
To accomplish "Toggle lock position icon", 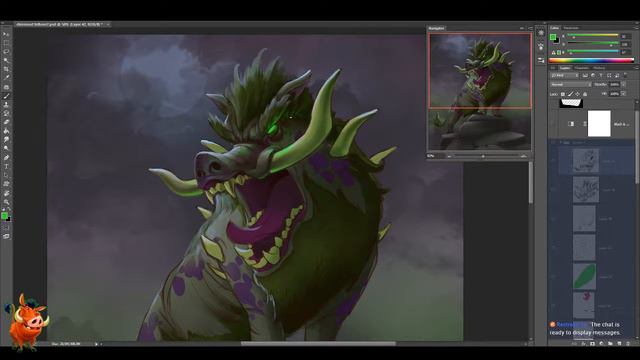I will [x=578, y=94].
